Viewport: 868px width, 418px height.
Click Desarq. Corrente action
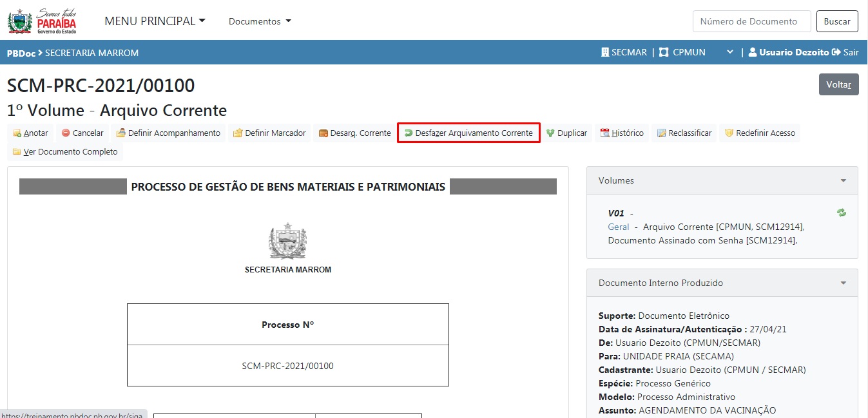pyautogui.click(x=354, y=133)
